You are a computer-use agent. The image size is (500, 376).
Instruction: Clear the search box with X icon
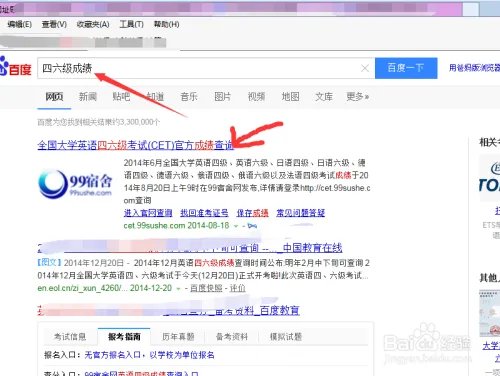tap(365, 68)
